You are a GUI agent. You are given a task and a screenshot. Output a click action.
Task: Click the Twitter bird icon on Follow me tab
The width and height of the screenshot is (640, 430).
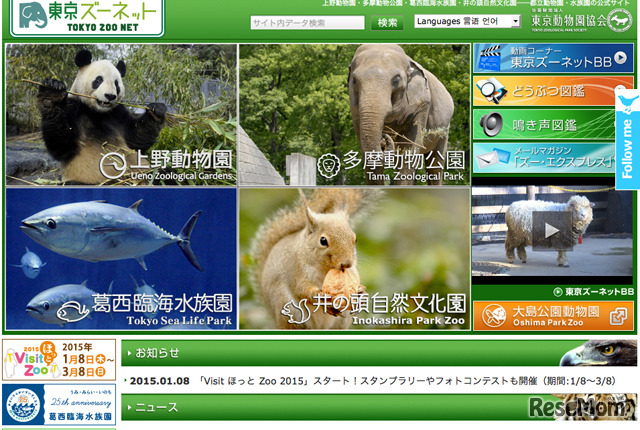tap(628, 104)
